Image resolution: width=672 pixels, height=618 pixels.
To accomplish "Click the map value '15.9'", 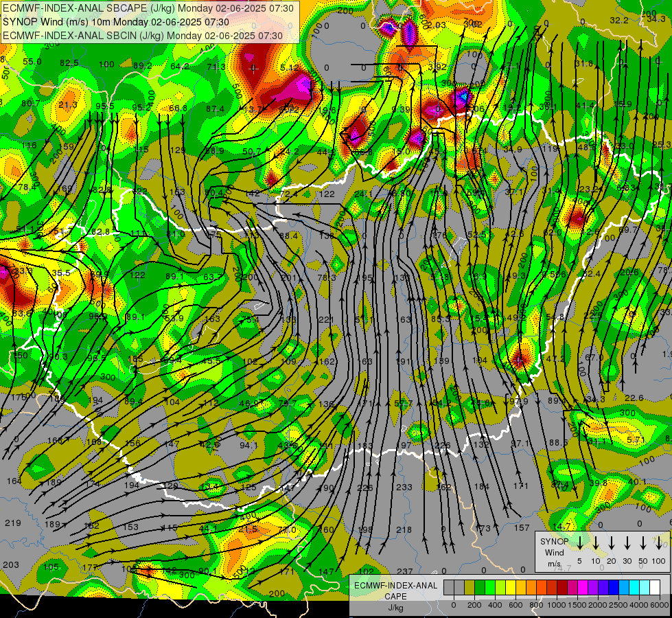I will (x=623, y=104).
